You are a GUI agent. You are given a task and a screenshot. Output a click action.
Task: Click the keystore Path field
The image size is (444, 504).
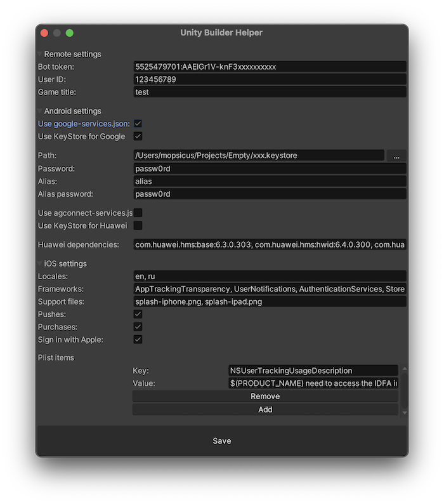click(259, 156)
